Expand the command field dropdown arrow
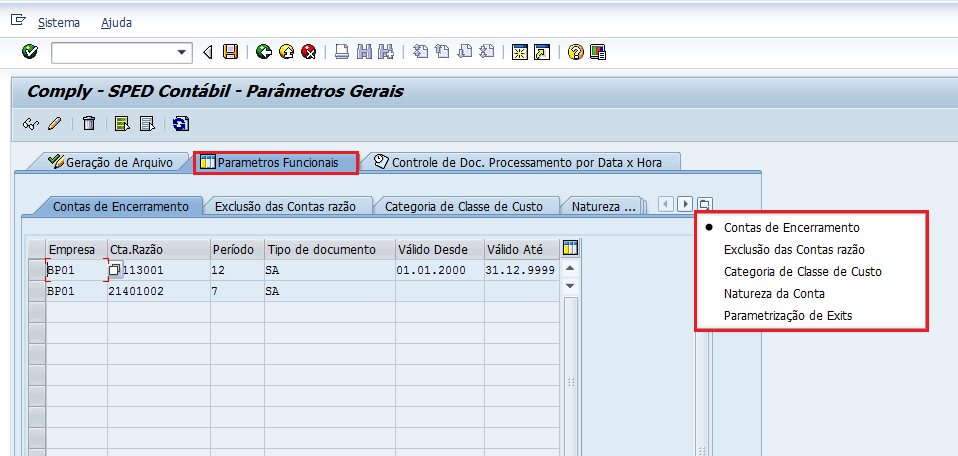Image resolution: width=958 pixels, height=456 pixels. pyautogui.click(x=181, y=53)
